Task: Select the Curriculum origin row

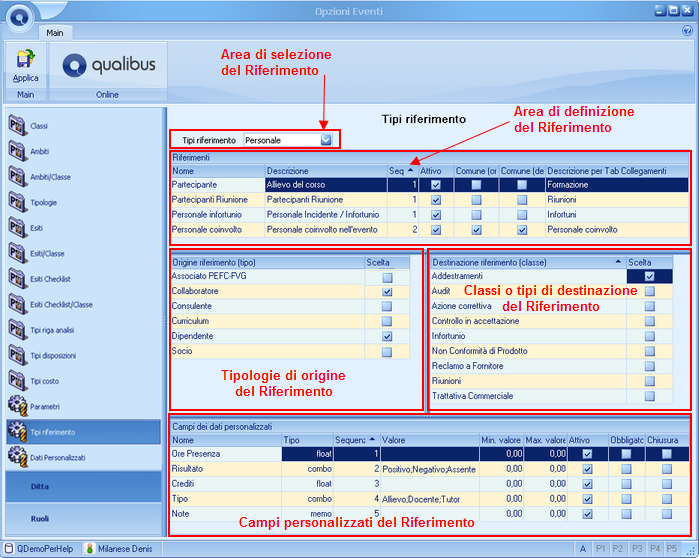Action: click(x=290, y=321)
